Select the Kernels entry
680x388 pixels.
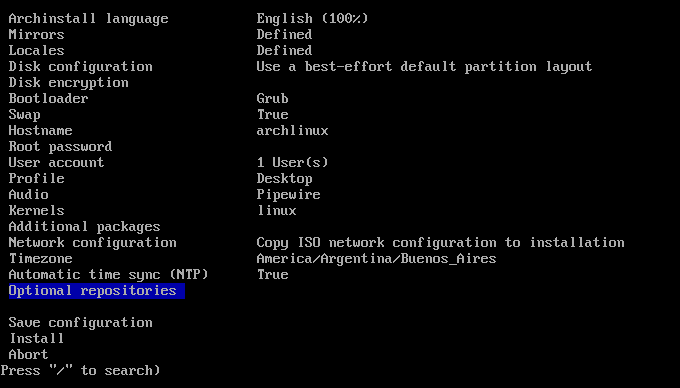click(x=36, y=211)
